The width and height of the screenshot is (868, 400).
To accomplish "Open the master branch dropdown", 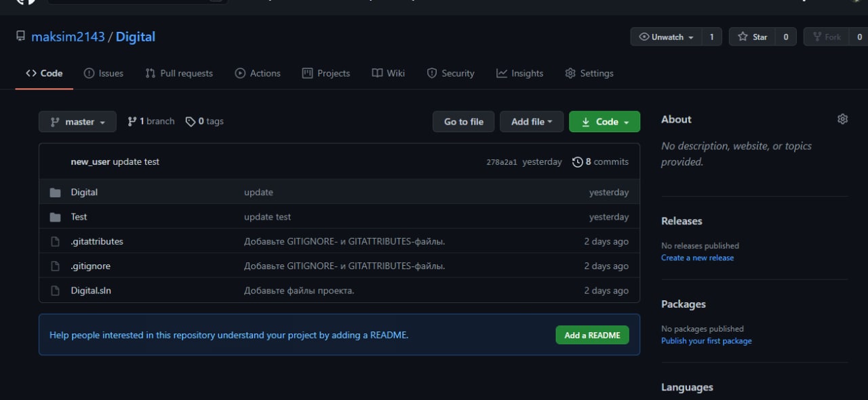I will click(x=78, y=122).
